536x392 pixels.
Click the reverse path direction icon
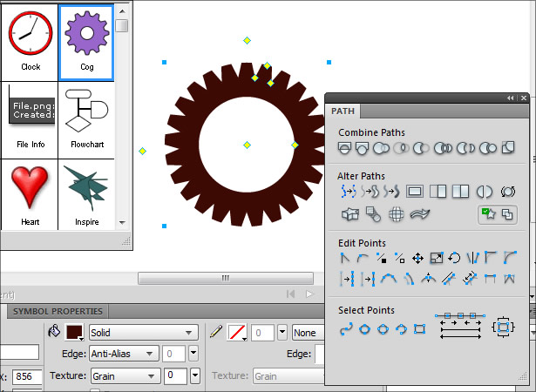(508, 192)
